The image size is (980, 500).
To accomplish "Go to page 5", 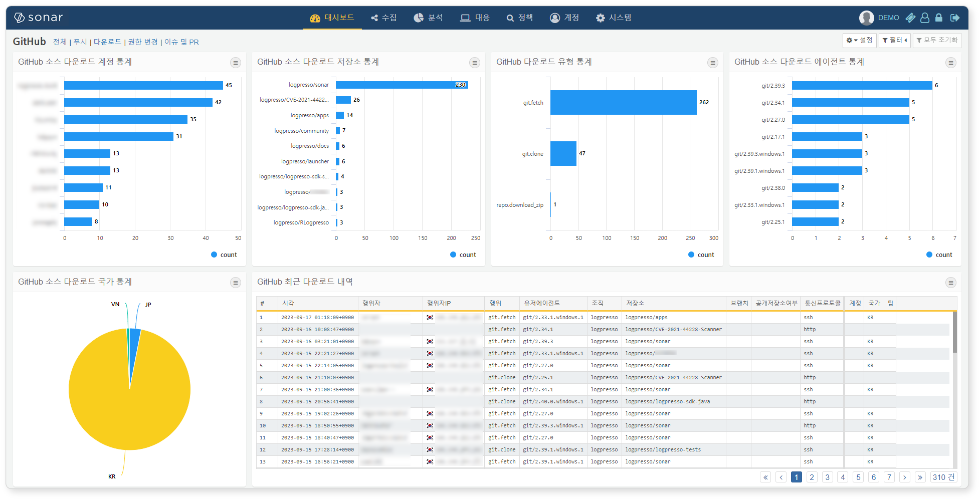I will tap(859, 477).
